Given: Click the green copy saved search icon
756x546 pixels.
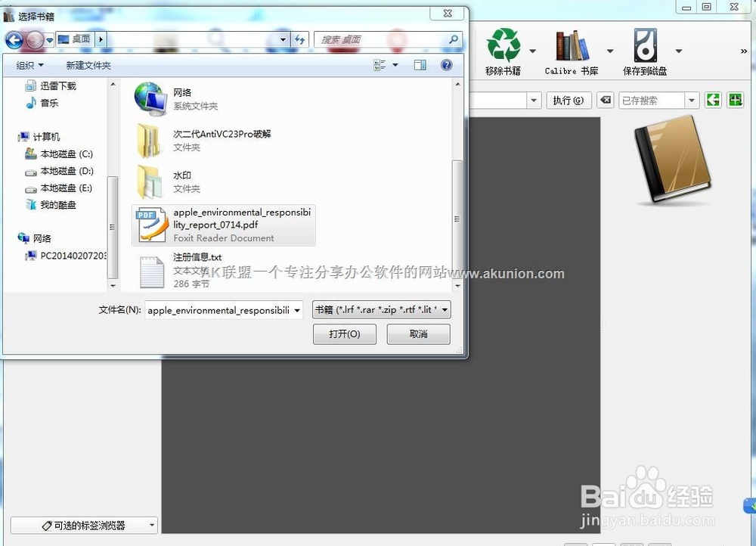Looking at the screenshot, I should point(713,99).
